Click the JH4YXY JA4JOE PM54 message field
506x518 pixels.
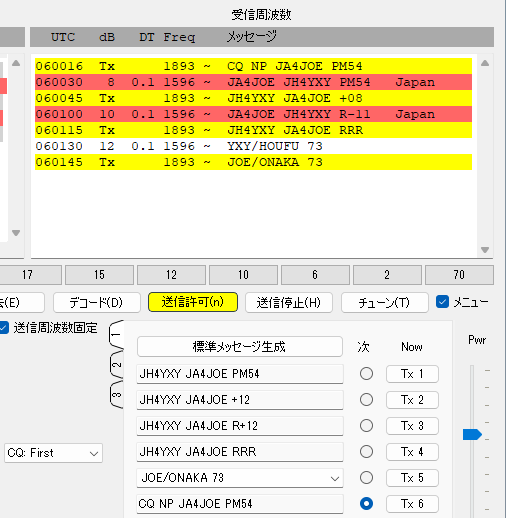click(240, 374)
